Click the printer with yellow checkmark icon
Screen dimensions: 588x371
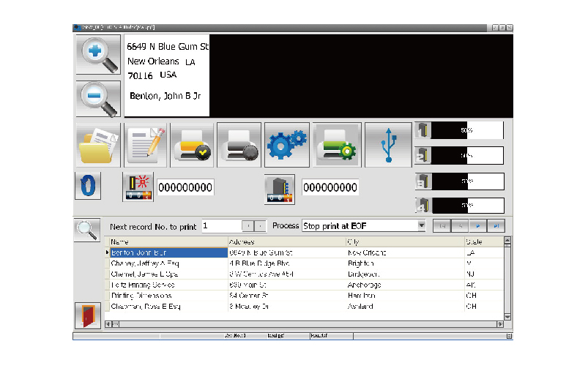tap(192, 146)
